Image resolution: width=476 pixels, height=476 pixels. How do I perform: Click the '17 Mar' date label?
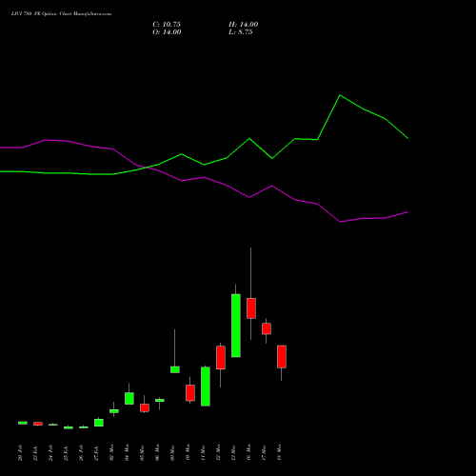tap(264, 452)
